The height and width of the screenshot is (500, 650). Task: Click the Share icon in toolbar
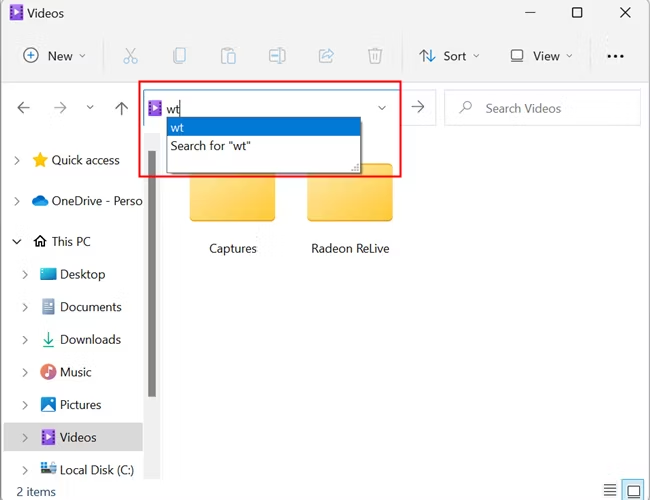click(x=326, y=56)
